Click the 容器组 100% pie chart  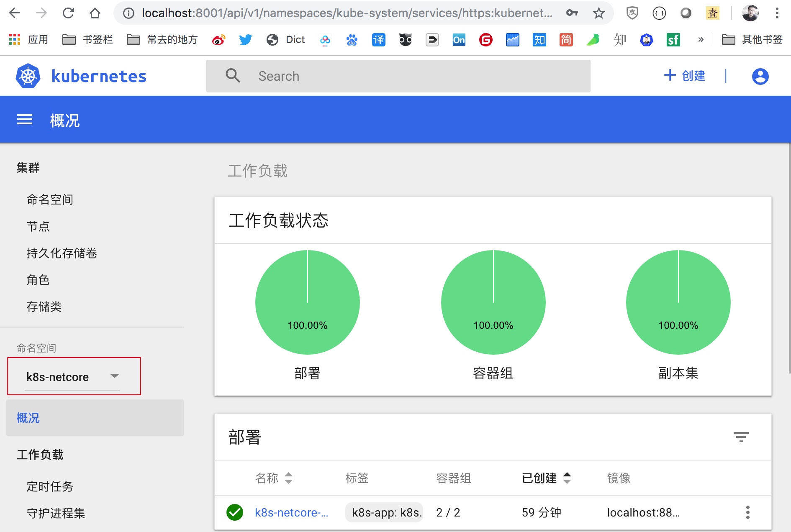(493, 302)
